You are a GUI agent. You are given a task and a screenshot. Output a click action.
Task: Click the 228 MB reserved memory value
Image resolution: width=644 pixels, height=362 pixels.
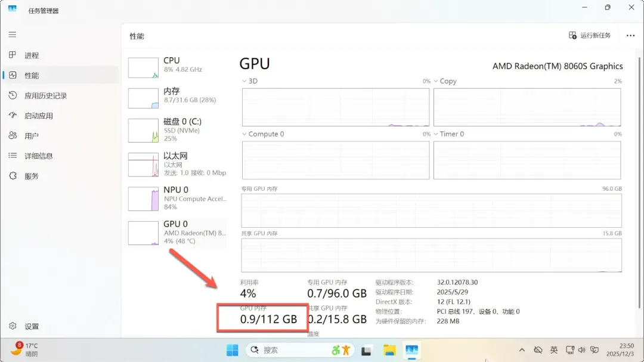448,321
